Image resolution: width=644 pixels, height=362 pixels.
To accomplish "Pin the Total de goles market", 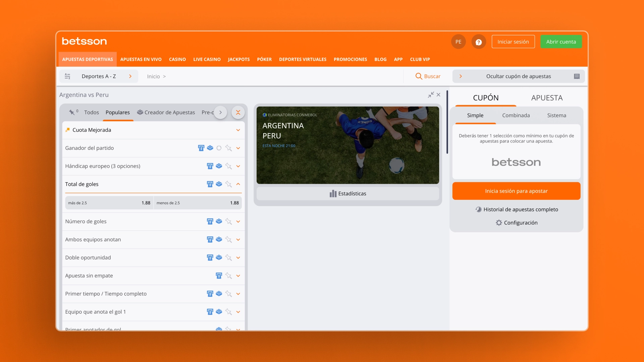I will [x=228, y=184].
